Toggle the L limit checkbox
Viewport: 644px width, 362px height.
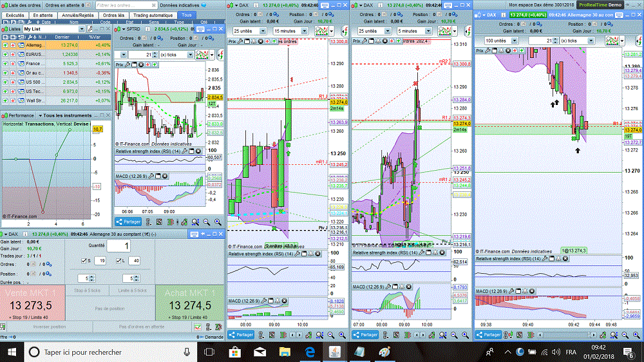pos(118,260)
